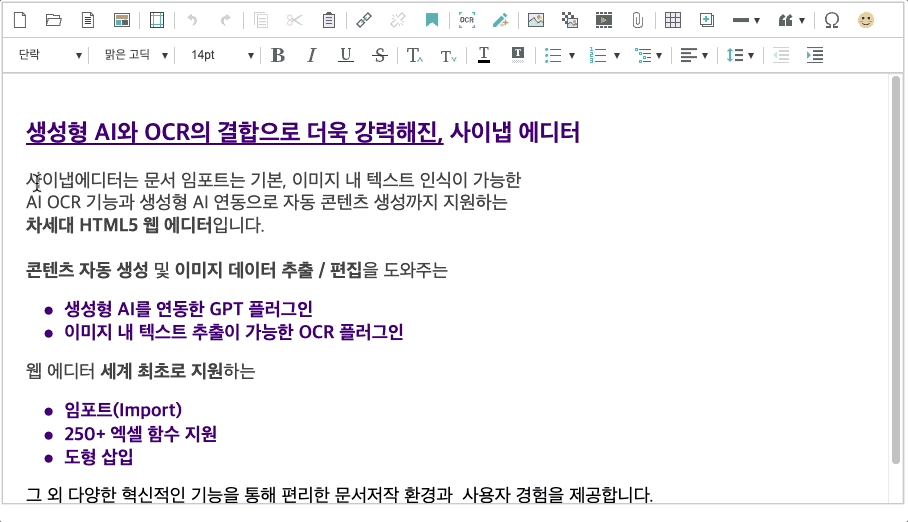Viewport: 908px width, 522px height.
Task: Expand the font family dropdown 맑은 고딕
Action: coord(134,55)
